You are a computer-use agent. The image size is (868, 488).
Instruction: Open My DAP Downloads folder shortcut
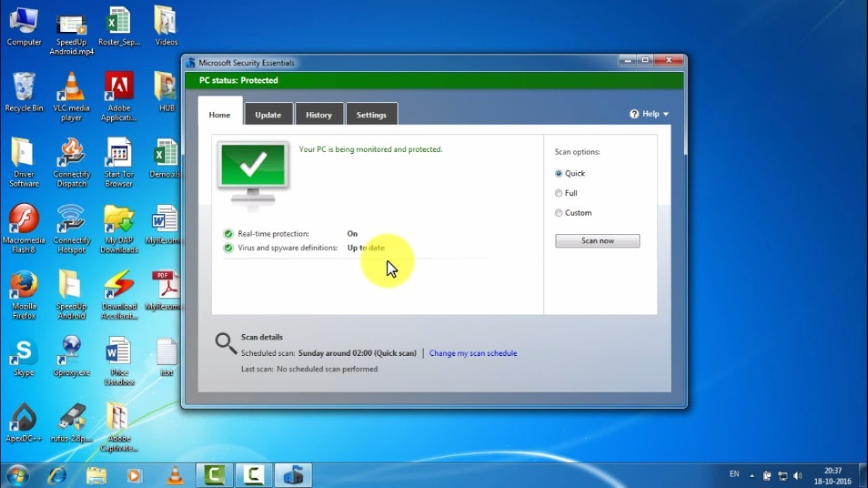pyautogui.click(x=119, y=228)
